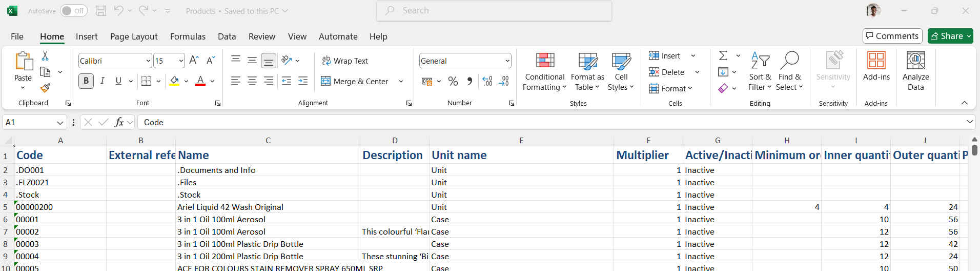Apply the yellow Fill Color swatch
Viewport: 980px width, 271px height.
(x=174, y=81)
